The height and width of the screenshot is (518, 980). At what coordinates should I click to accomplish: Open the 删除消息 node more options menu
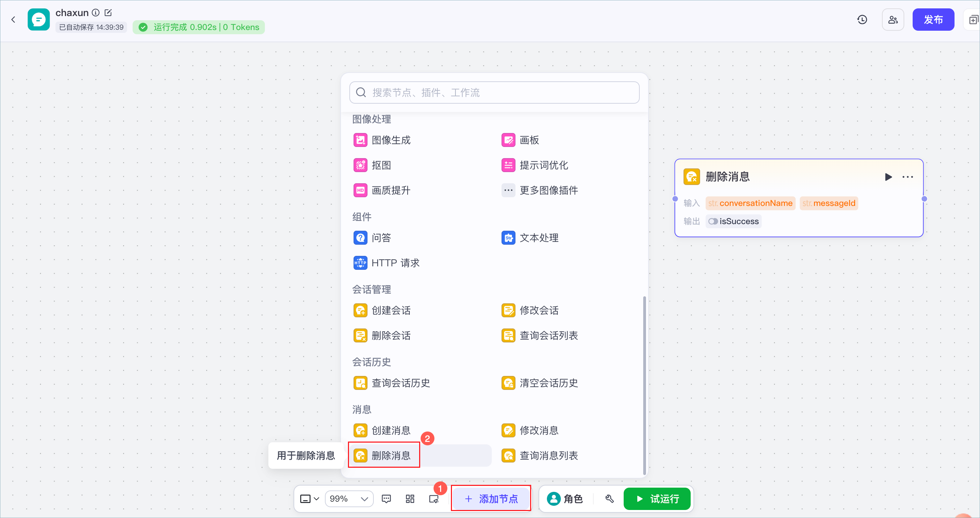click(x=908, y=177)
